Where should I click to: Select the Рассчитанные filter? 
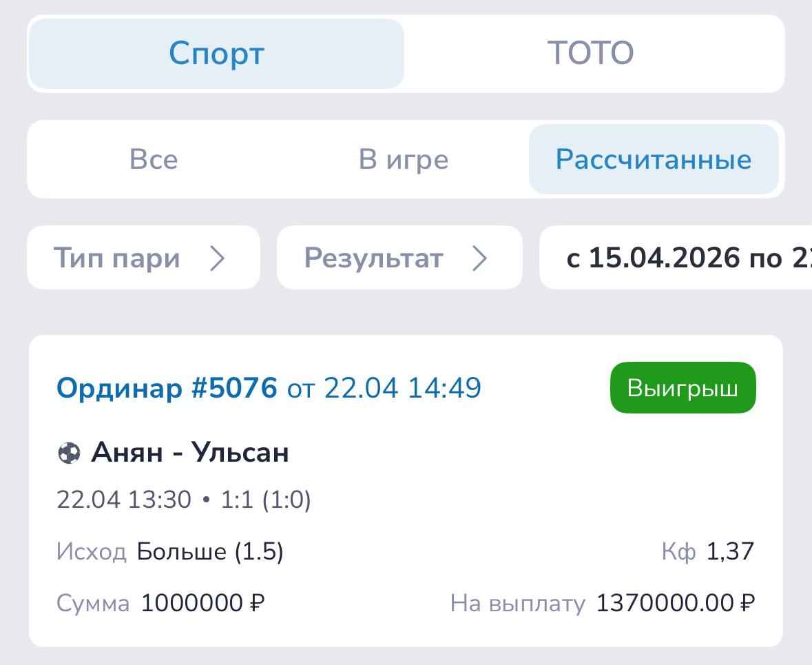[653, 160]
